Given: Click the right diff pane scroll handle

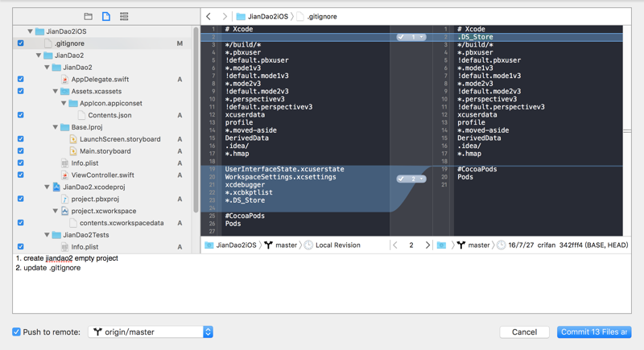Looking at the screenshot, I should [627, 131].
